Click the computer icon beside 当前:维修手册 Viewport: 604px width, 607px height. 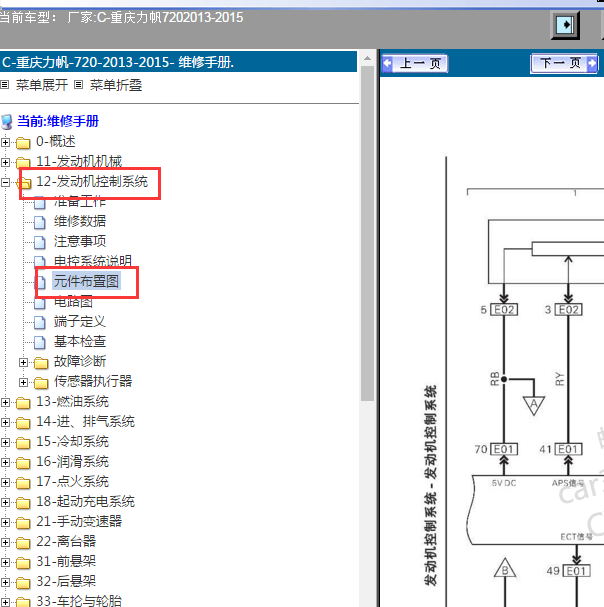click(7, 122)
